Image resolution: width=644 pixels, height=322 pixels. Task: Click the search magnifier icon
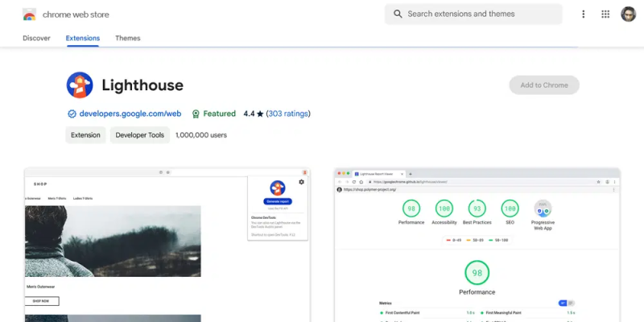tap(398, 14)
